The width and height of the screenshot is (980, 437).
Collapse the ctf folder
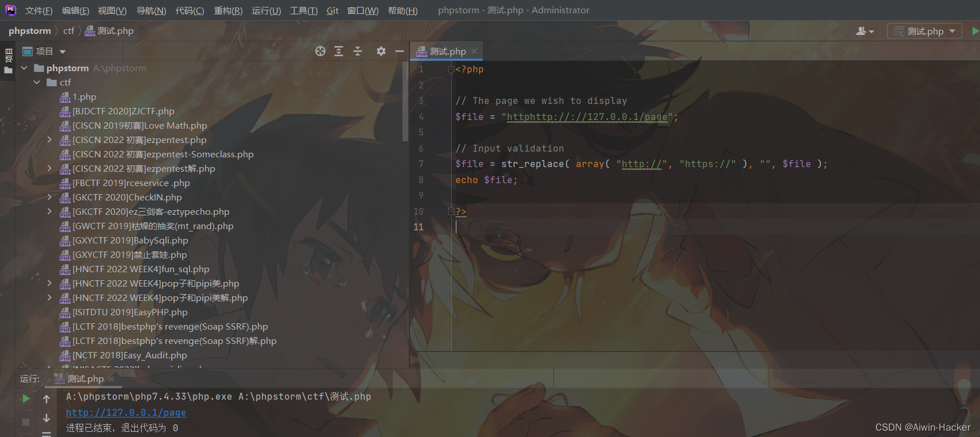(x=37, y=82)
